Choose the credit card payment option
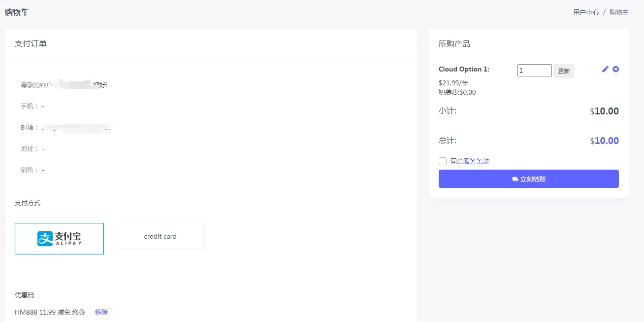This screenshot has width=644, height=322. click(160, 236)
